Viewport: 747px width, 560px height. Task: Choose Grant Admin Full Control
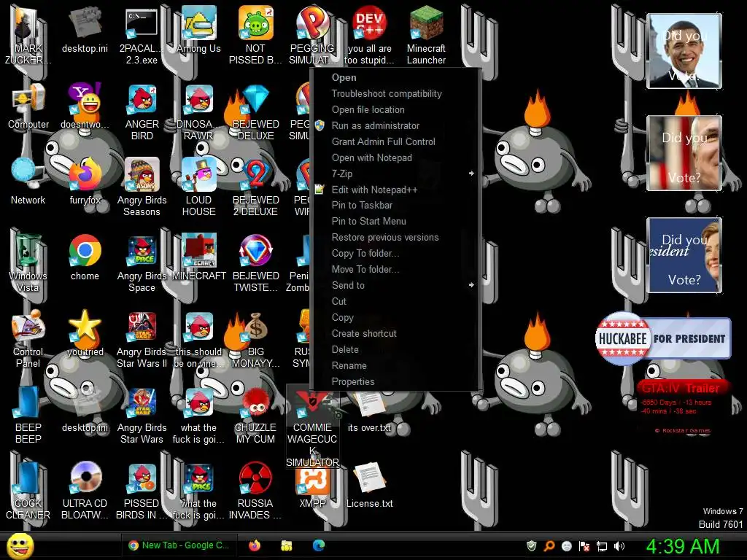pos(395,141)
